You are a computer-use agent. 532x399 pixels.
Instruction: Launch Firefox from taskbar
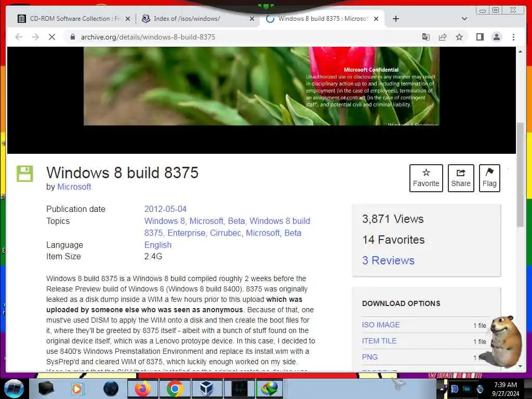pyautogui.click(x=142, y=389)
